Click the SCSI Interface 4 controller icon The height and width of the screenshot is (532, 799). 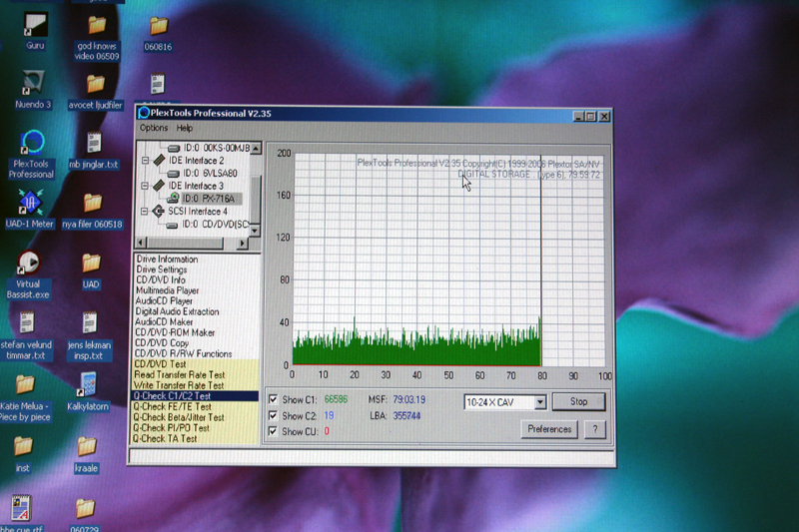coord(159,212)
